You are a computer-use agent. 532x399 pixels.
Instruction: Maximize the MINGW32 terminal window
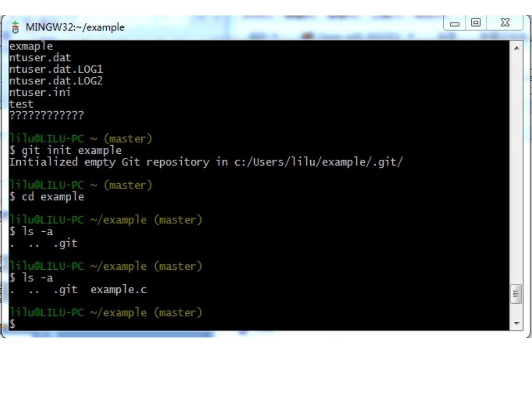[476, 23]
